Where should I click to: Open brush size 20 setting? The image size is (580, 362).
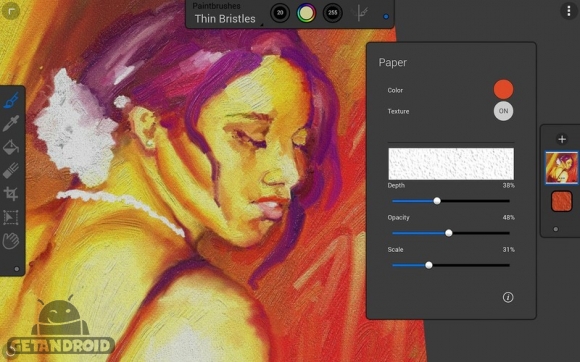[280, 13]
